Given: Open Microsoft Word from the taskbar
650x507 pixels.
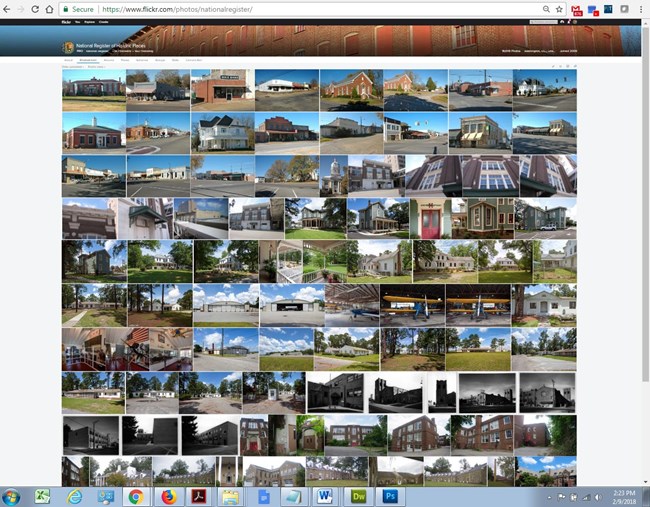Looking at the screenshot, I should [326, 496].
